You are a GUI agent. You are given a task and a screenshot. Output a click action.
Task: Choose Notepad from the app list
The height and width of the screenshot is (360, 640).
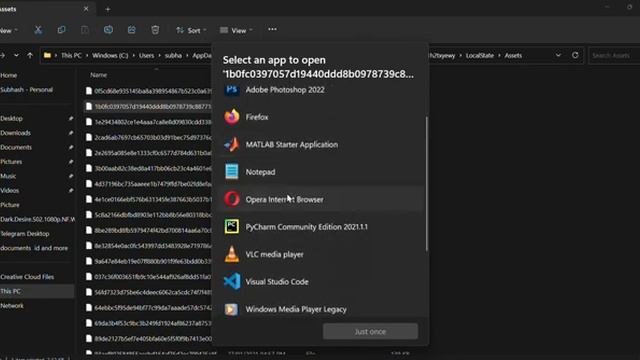[320, 172]
